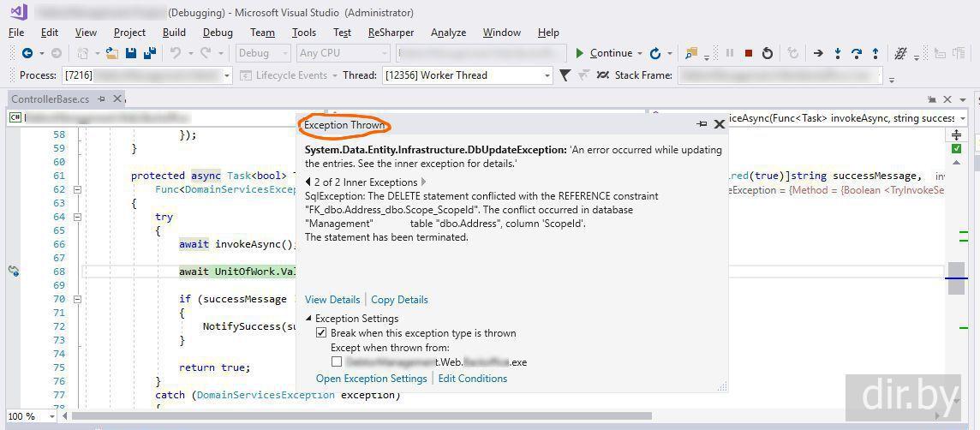
Task: Click the 'return true;' code line
Action: click(x=214, y=367)
